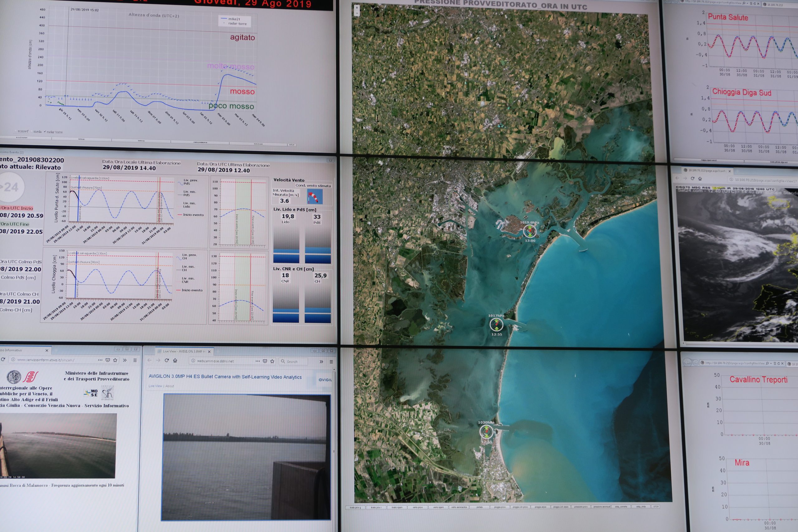Close the evento elaborazione panel
Image resolution: width=798 pixels, height=532 pixels.
[330, 160]
